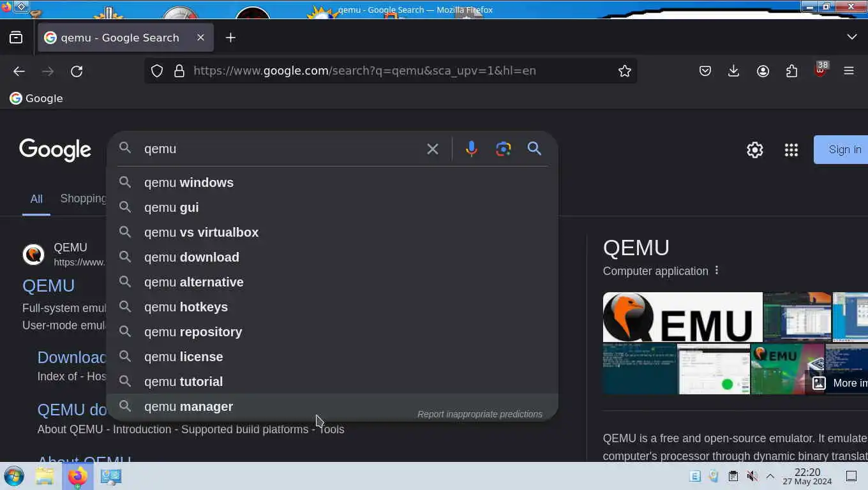Image resolution: width=868 pixels, height=490 pixels.
Task: Close the qemu - Google Search tab
Action: click(200, 38)
